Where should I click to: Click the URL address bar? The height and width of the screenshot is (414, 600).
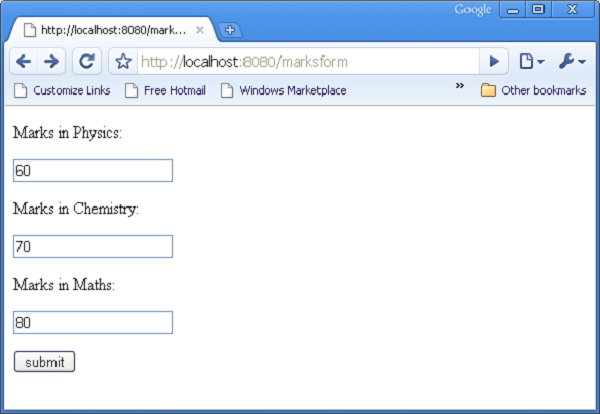(310, 62)
